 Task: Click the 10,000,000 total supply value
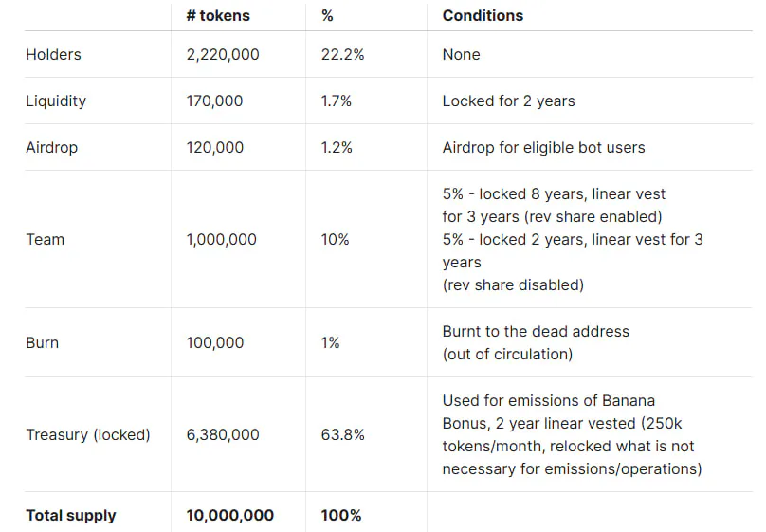230,515
